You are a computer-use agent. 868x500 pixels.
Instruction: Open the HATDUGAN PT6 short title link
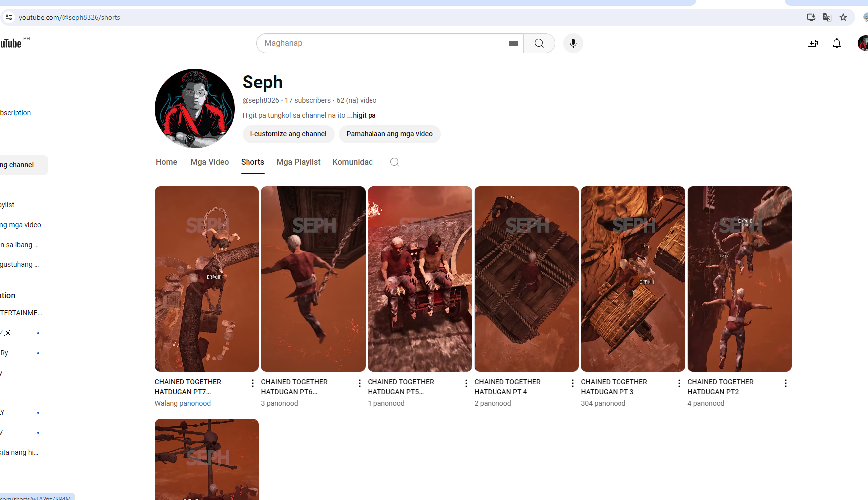pyautogui.click(x=294, y=387)
